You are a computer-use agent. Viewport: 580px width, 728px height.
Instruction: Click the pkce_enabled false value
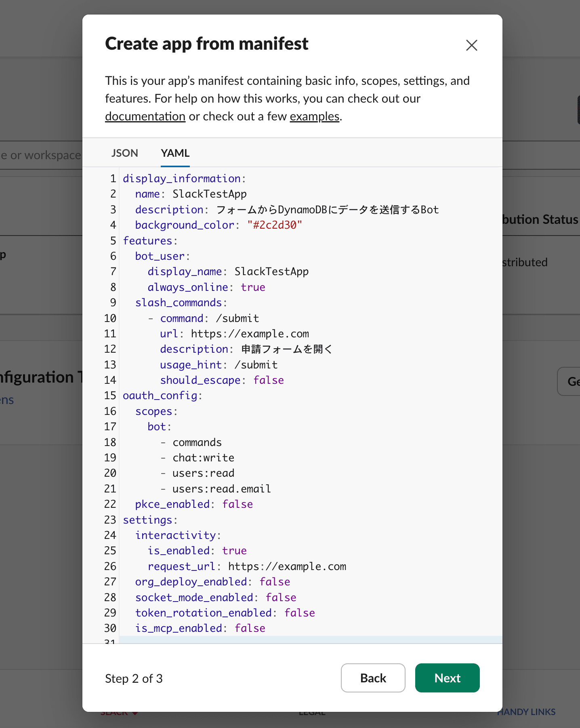click(237, 504)
